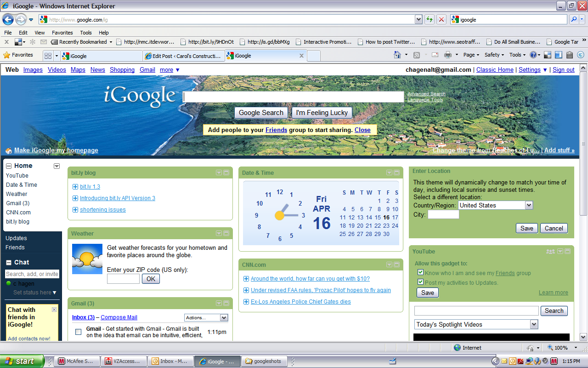
Task: Switch to Edit Post Carol's tab
Action: click(184, 56)
